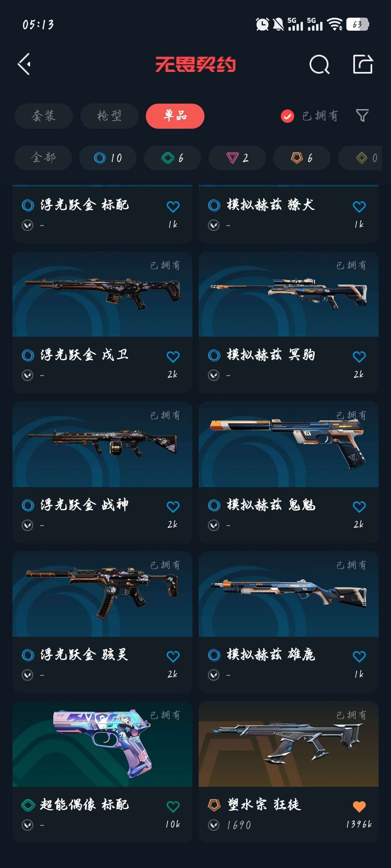Favorite 模拟赫兹 冥驹 with heart icon
391x868 pixels.
[x=359, y=357]
